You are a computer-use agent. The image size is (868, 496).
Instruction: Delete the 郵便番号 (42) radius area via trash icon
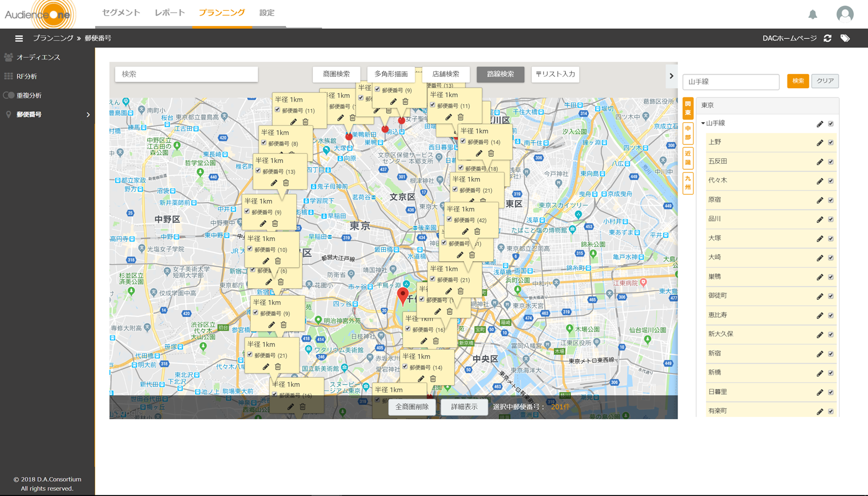(477, 232)
